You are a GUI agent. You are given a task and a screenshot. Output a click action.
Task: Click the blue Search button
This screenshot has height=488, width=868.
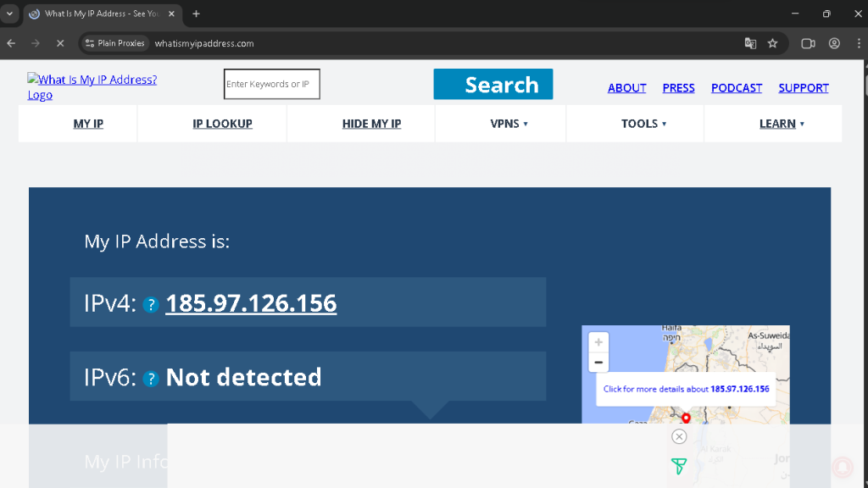click(x=493, y=84)
